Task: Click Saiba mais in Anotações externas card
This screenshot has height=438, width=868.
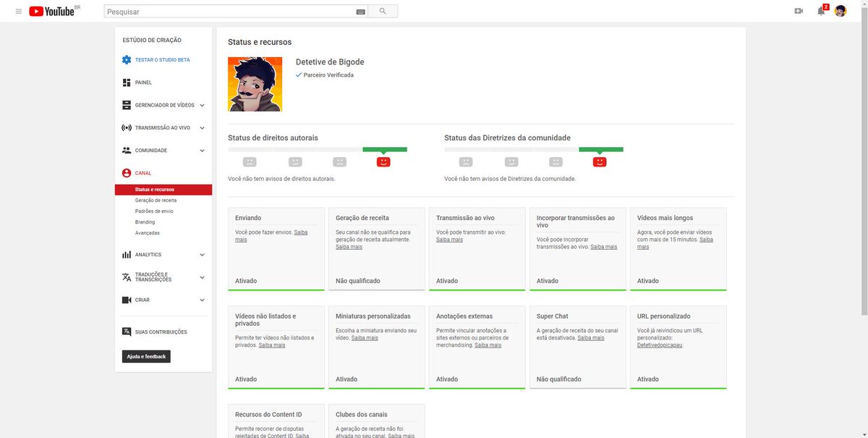Action: pyautogui.click(x=488, y=345)
